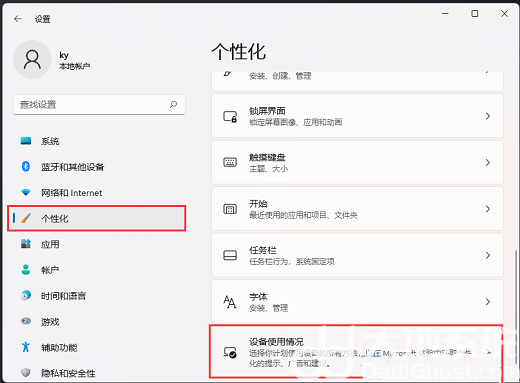Click the 应用 apps icon
The width and height of the screenshot is (520, 383).
coord(26,244)
